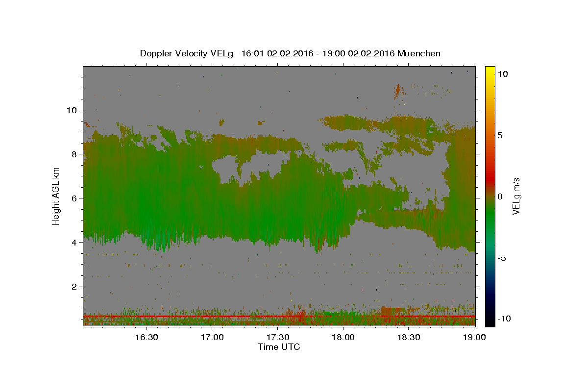Click the red horizontal line near ground level
The image size is (588, 392).
(x=279, y=317)
